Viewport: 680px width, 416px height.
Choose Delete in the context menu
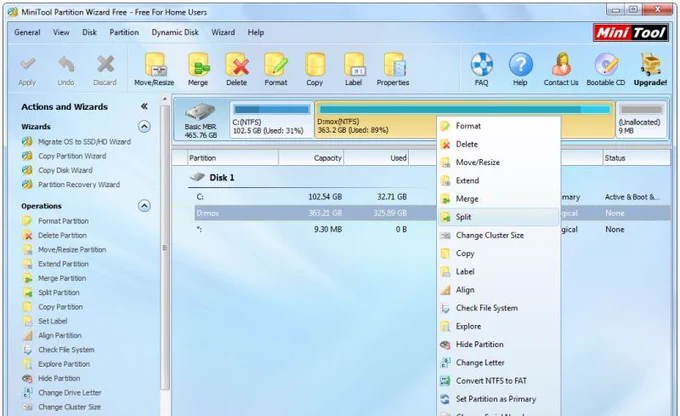pyautogui.click(x=498, y=144)
